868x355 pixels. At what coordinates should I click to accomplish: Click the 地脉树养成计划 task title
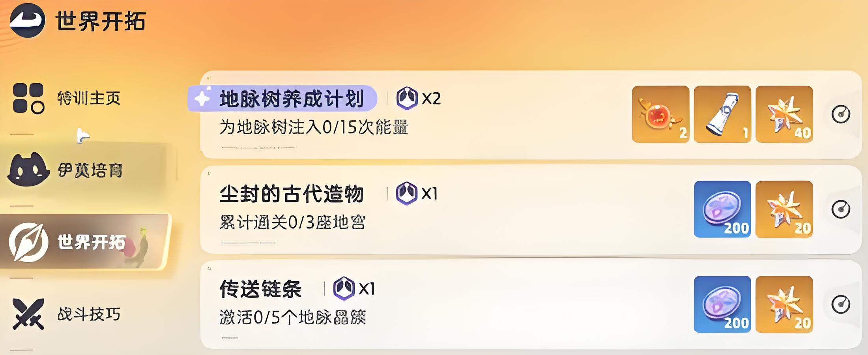coord(291,99)
